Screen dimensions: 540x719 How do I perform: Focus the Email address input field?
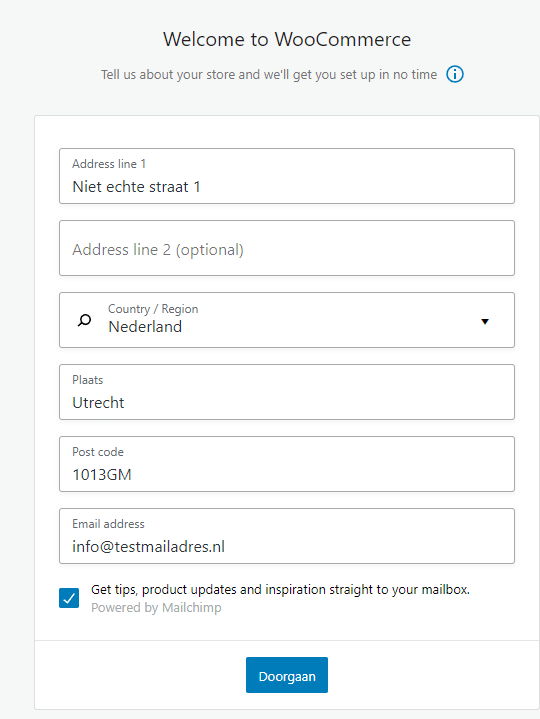point(287,536)
